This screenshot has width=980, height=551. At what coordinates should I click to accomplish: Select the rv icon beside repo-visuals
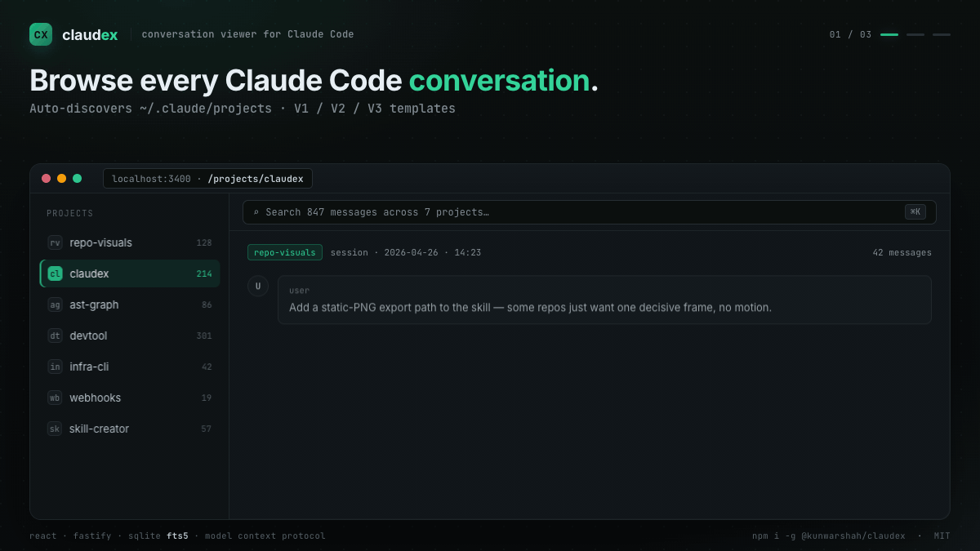click(54, 242)
